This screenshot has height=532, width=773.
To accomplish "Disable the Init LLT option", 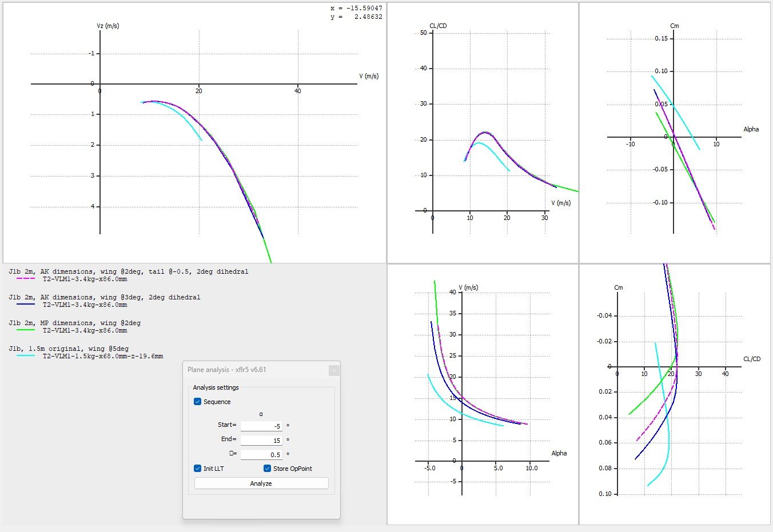I will coord(198,469).
